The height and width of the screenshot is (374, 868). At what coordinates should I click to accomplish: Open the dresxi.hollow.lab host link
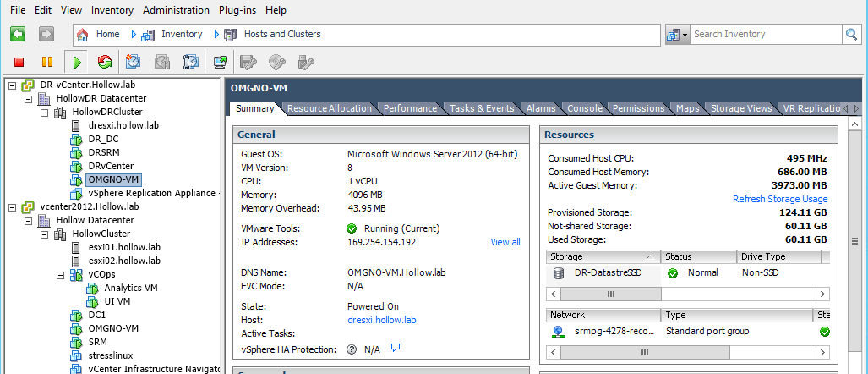tap(381, 320)
